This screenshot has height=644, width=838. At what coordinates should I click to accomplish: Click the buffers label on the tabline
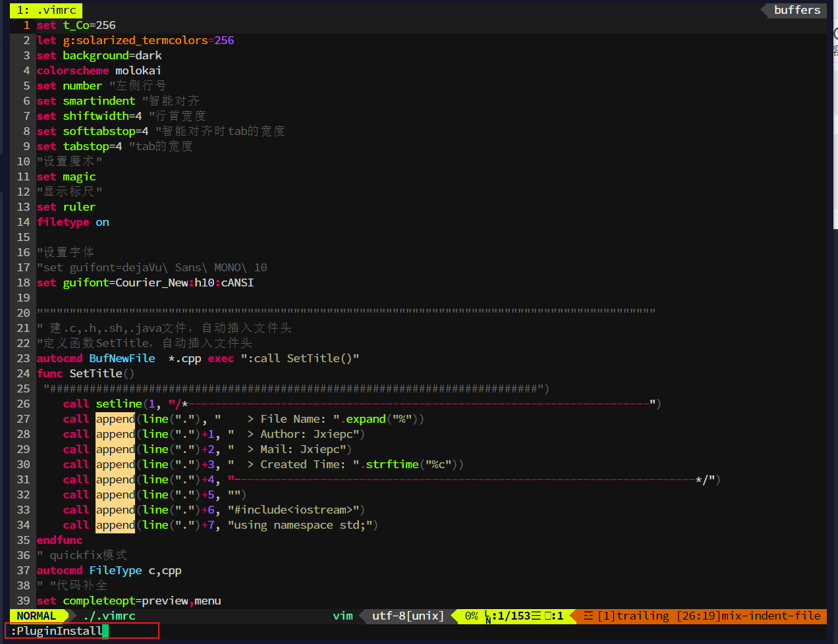coord(796,10)
